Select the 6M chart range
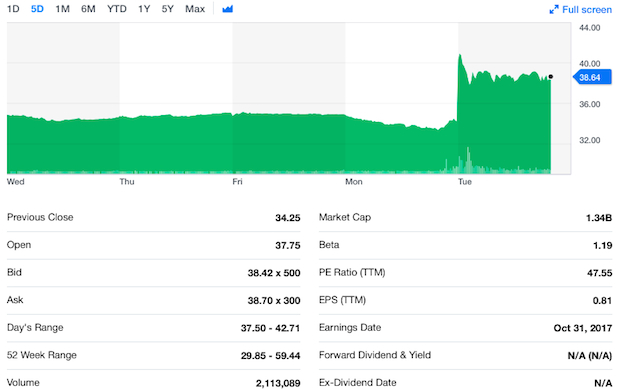 (x=88, y=9)
